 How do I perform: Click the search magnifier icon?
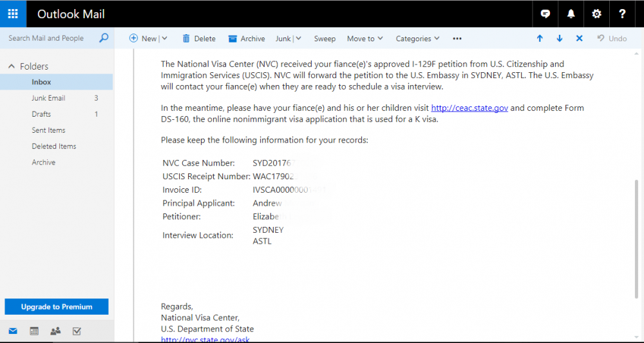point(104,38)
